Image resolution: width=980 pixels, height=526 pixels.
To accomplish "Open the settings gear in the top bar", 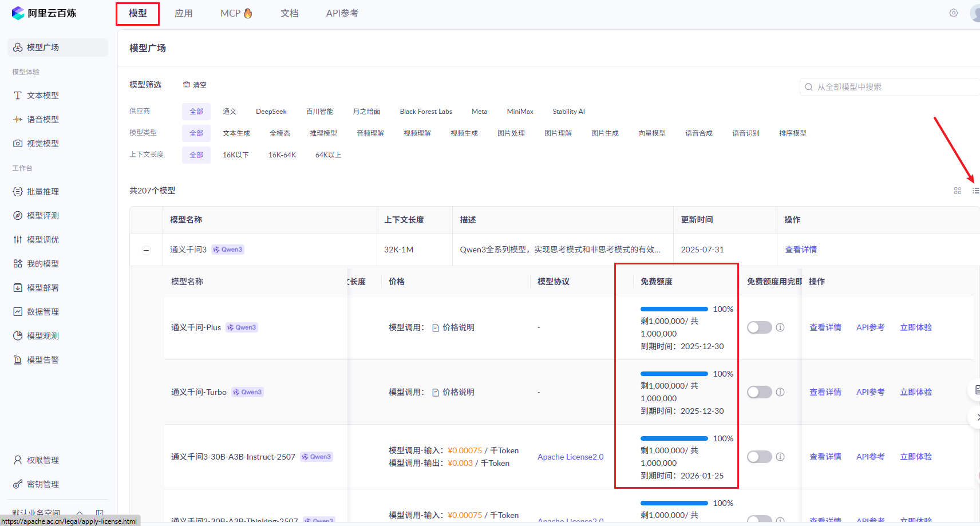I will pyautogui.click(x=954, y=13).
